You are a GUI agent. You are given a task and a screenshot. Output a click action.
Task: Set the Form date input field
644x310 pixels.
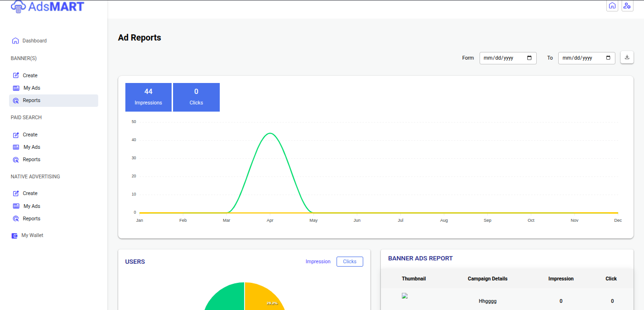pos(508,58)
